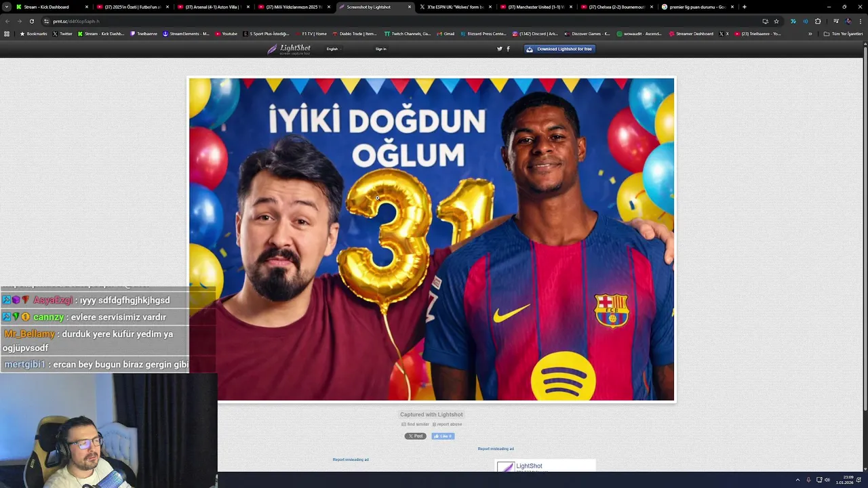
Task: Open the volume tray icon
Action: click(827, 480)
